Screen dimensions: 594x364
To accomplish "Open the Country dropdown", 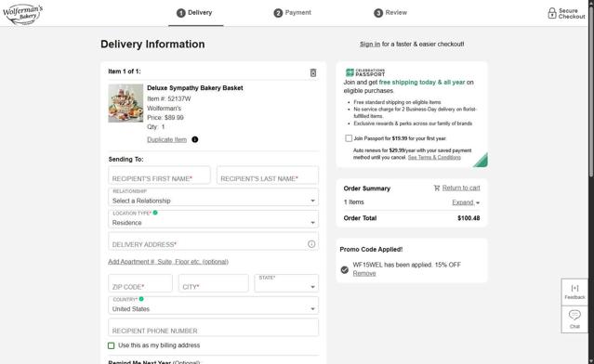I will (213, 305).
